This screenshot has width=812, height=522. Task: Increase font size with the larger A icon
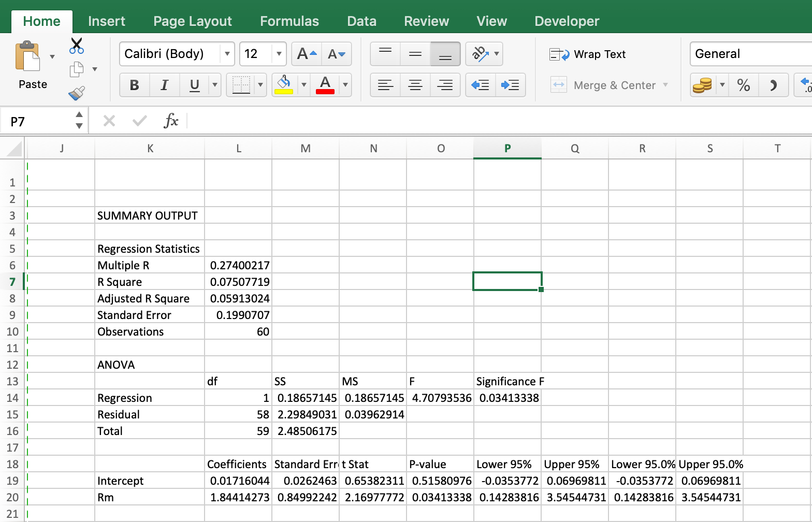pos(307,54)
